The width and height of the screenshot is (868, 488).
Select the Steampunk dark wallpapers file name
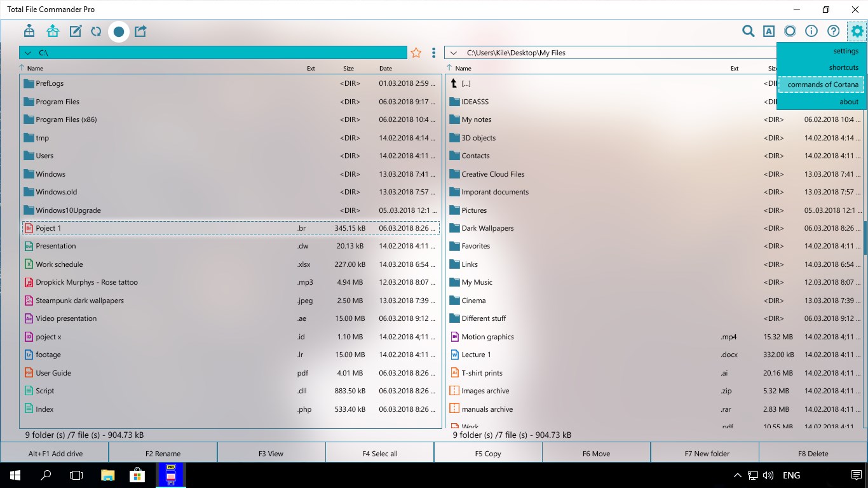point(79,301)
